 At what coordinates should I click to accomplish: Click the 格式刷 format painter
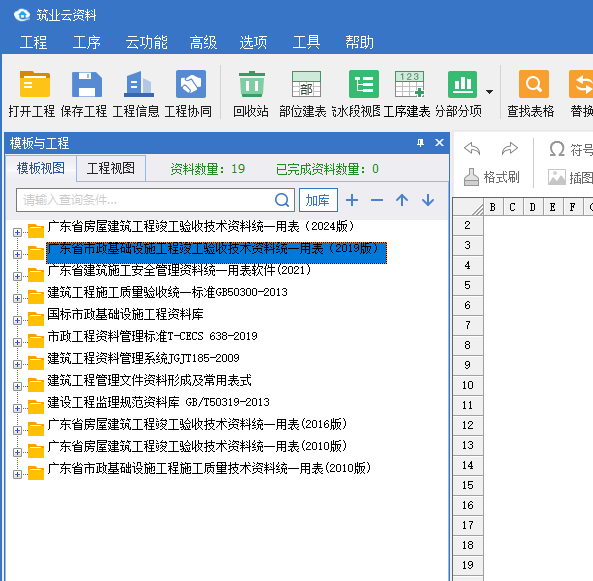tap(492, 177)
